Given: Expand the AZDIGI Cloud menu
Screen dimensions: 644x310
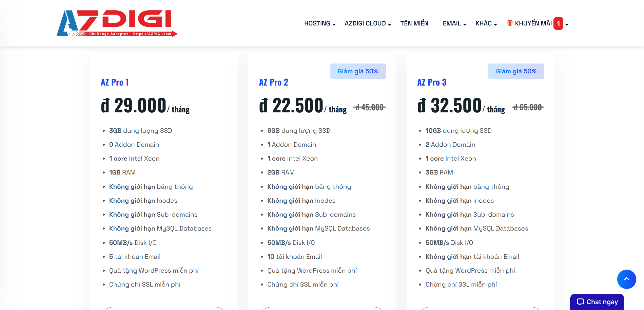Looking at the screenshot, I should (x=368, y=23).
